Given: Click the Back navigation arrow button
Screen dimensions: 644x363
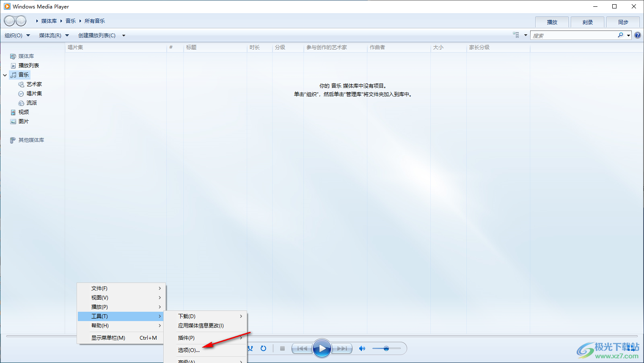Looking at the screenshot, I should 9,21.
